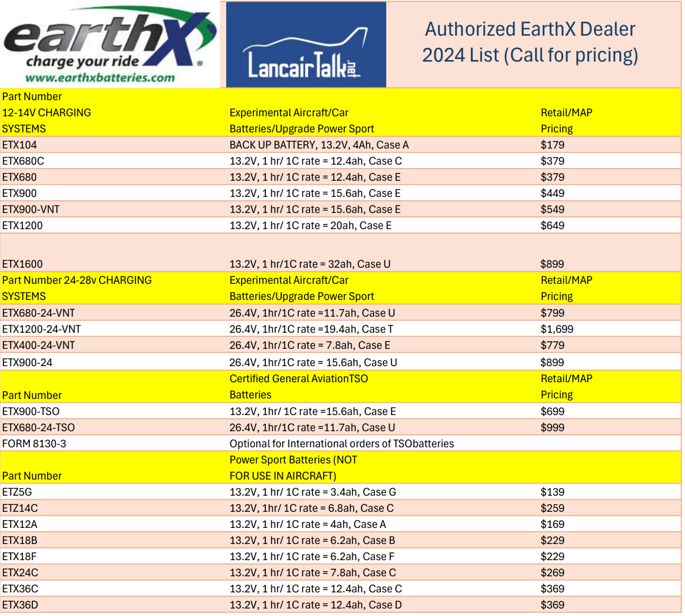The width and height of the screenshot is (685, 616).
Task: Click Certified General Aviation TSO header
Action: (x=298, y=379)
